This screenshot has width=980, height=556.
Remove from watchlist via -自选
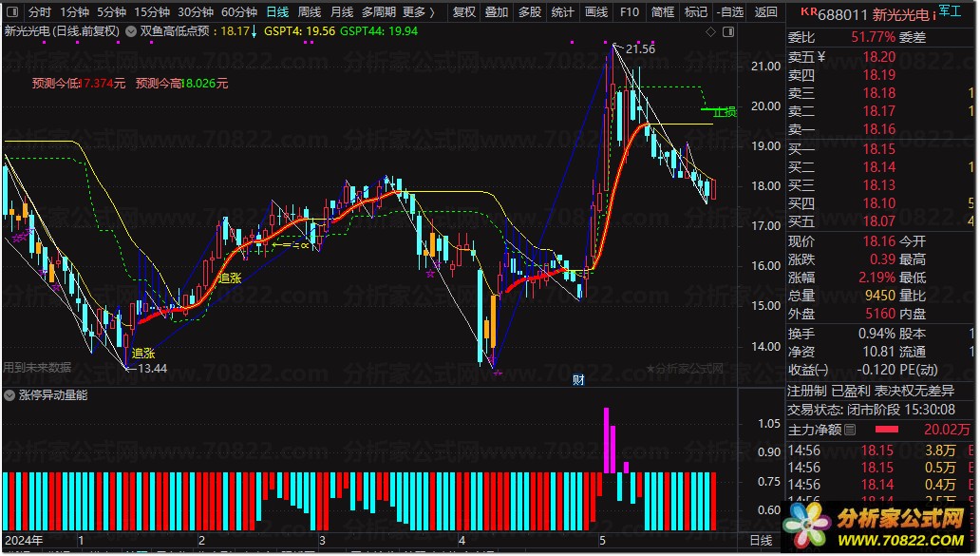730,12
